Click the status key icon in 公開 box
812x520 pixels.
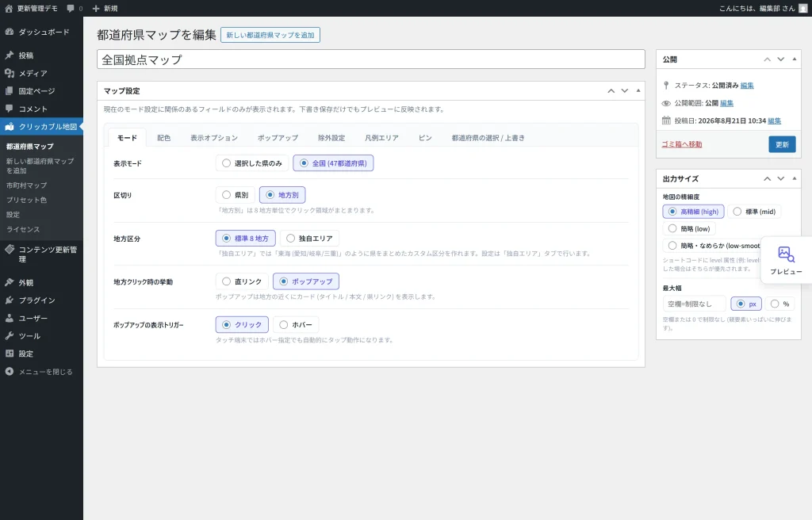point(666,85)
